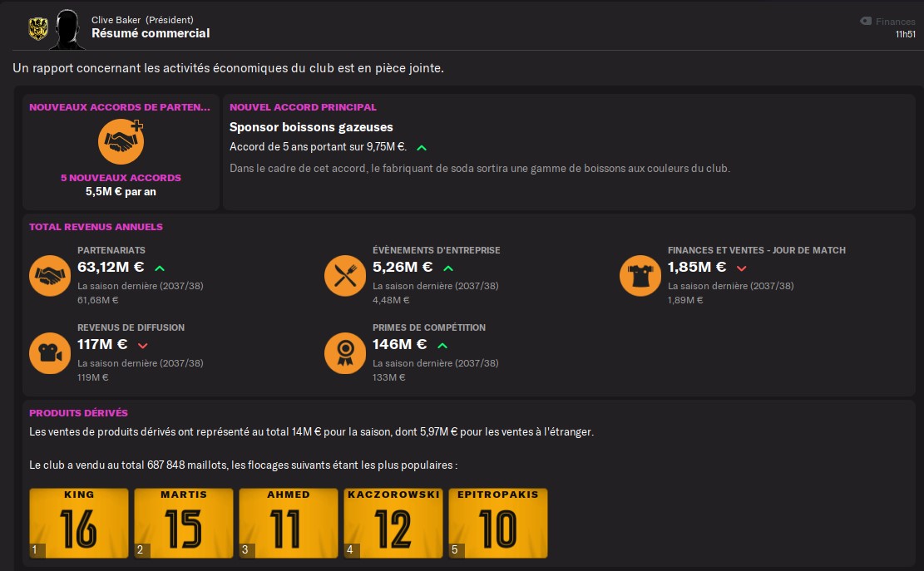Viewport: 924px width, 571px height.
Task: Click last season's 119M € figure
Action: point(93,378)
